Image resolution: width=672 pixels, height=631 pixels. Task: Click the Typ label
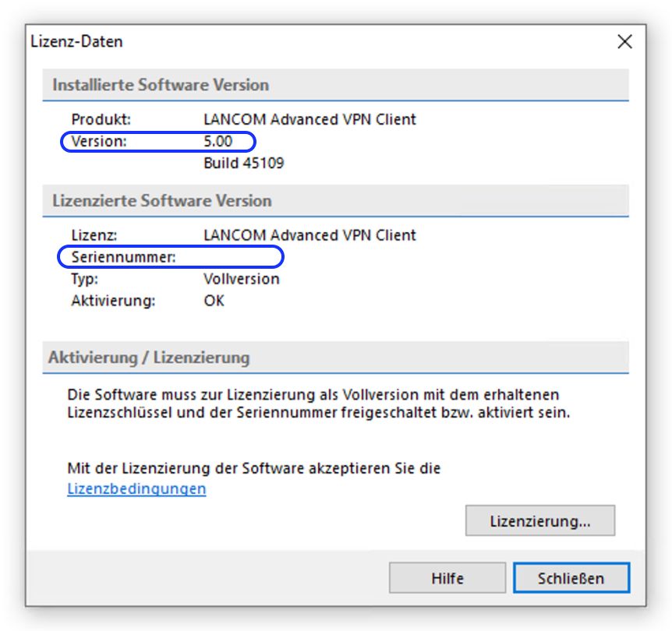(84, 279)
